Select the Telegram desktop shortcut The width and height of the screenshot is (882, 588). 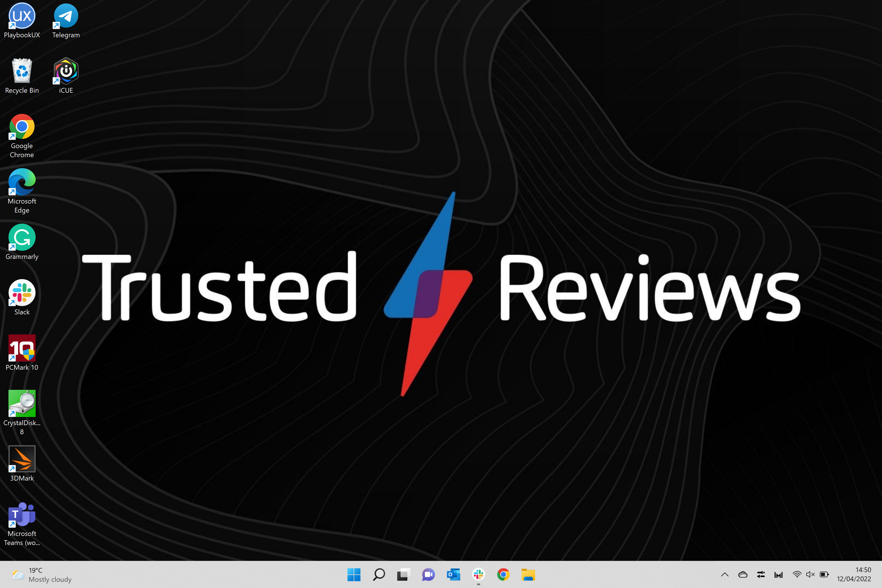(x=66, y=21)
